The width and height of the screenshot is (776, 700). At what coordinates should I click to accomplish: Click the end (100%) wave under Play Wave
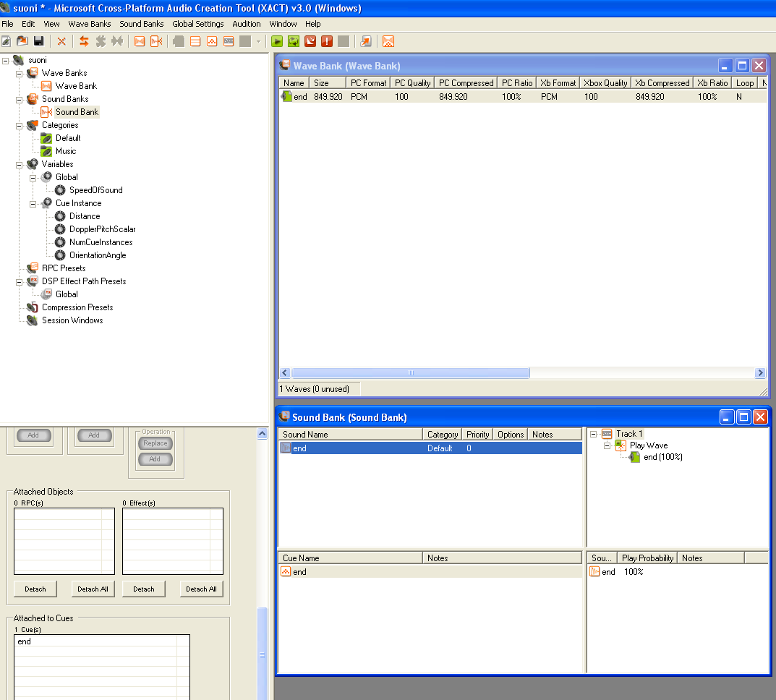tap(662, 457)
